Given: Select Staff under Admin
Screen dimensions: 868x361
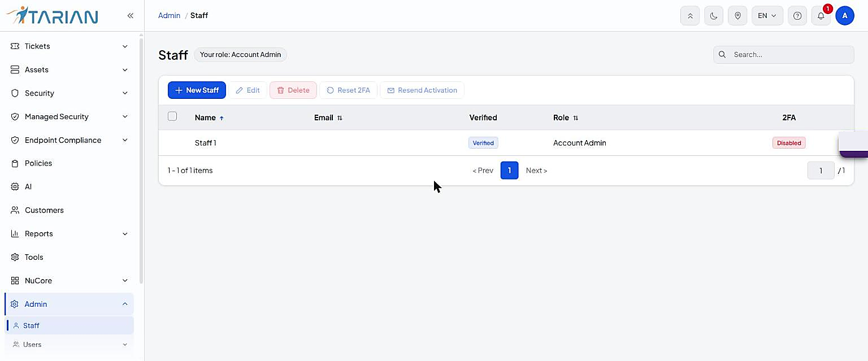Looking at the screenshot, I should coord(69,325).
